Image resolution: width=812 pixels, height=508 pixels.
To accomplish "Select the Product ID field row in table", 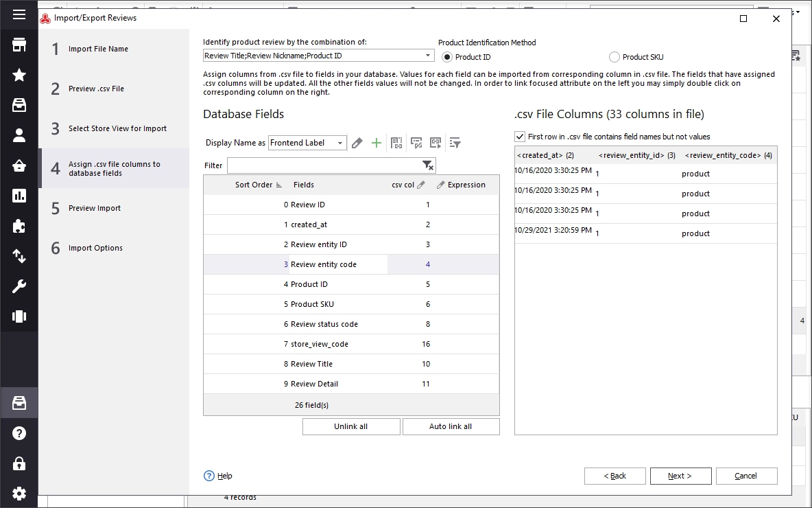I will (351, 284).
